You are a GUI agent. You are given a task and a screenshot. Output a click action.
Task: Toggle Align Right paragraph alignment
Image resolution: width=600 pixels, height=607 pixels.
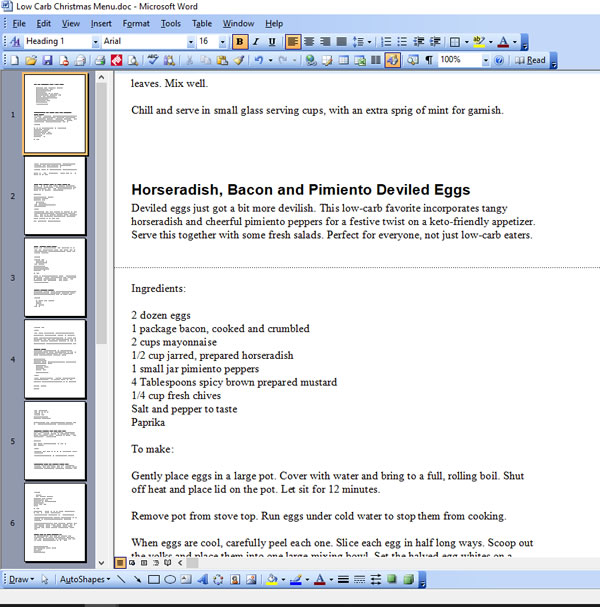325,41
